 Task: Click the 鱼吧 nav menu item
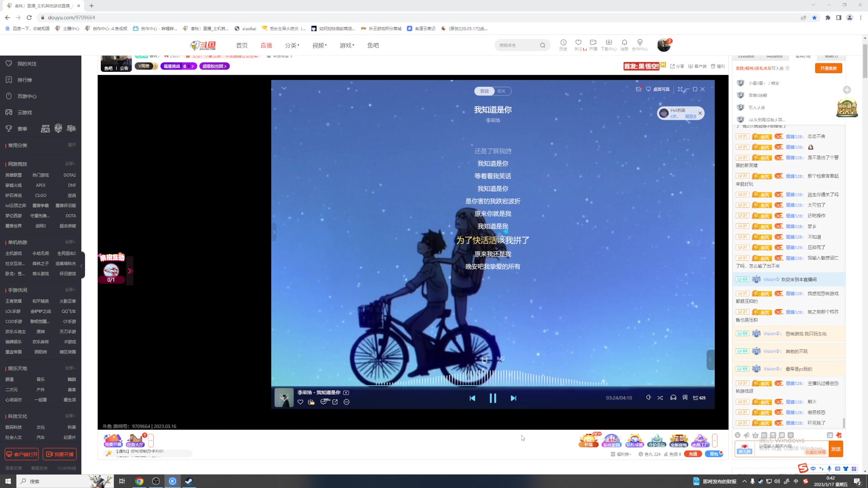[373, 45]
